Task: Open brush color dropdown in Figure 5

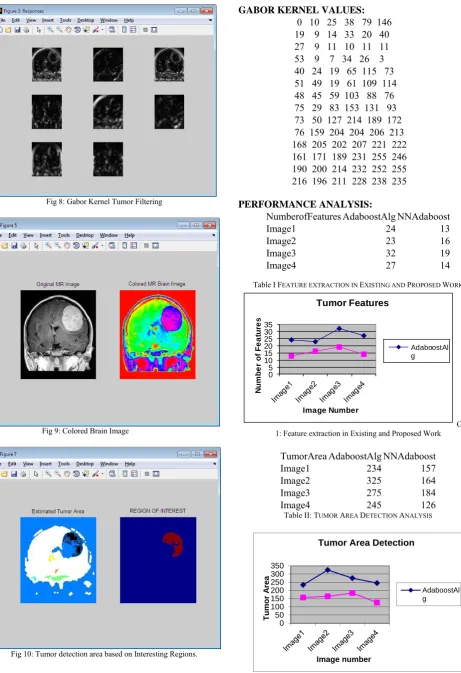Action: [102, 246]
